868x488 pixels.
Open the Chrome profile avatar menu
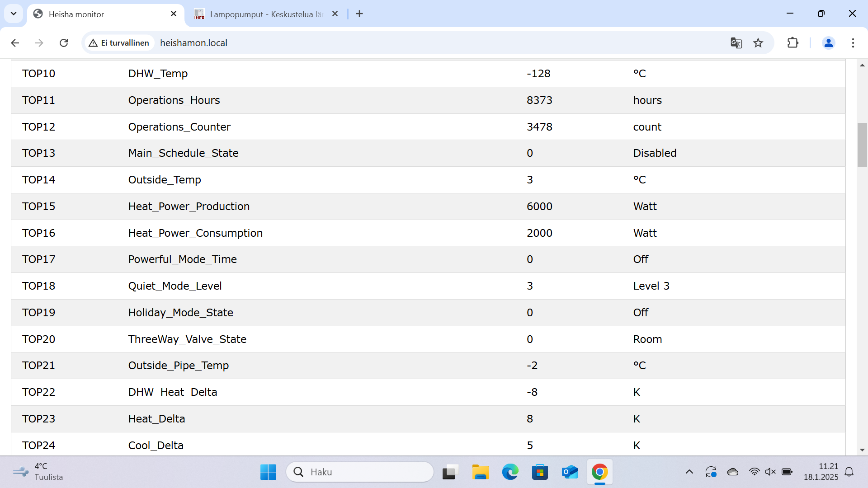click(828, 43)
